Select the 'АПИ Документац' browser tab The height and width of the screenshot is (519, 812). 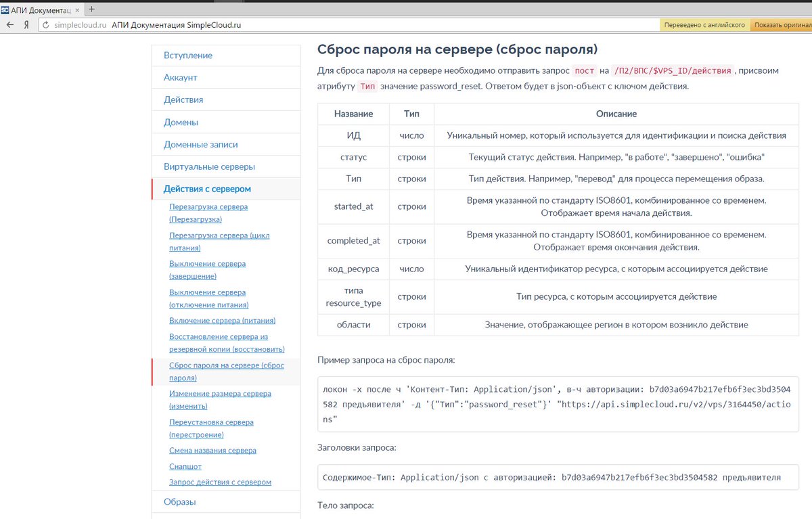pos(41,9)
